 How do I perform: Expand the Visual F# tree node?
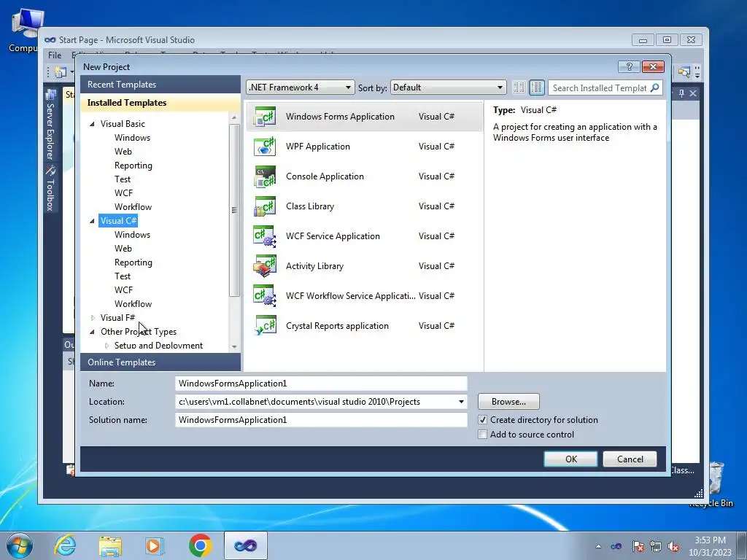click(93, 318)
